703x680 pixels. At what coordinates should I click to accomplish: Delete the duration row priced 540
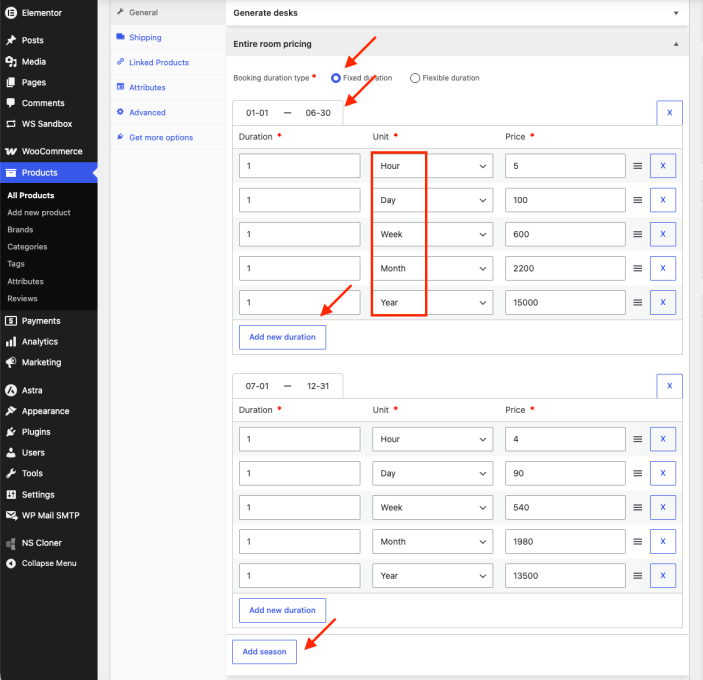(x=663, y=507)
